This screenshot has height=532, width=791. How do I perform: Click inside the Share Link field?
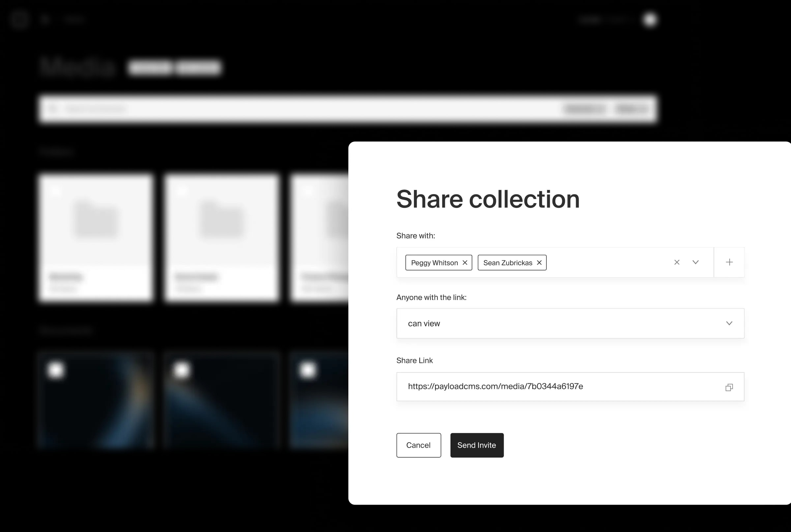543,386
